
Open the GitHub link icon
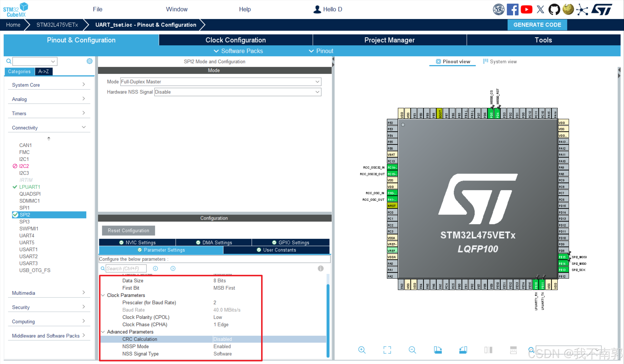(554, 10)
